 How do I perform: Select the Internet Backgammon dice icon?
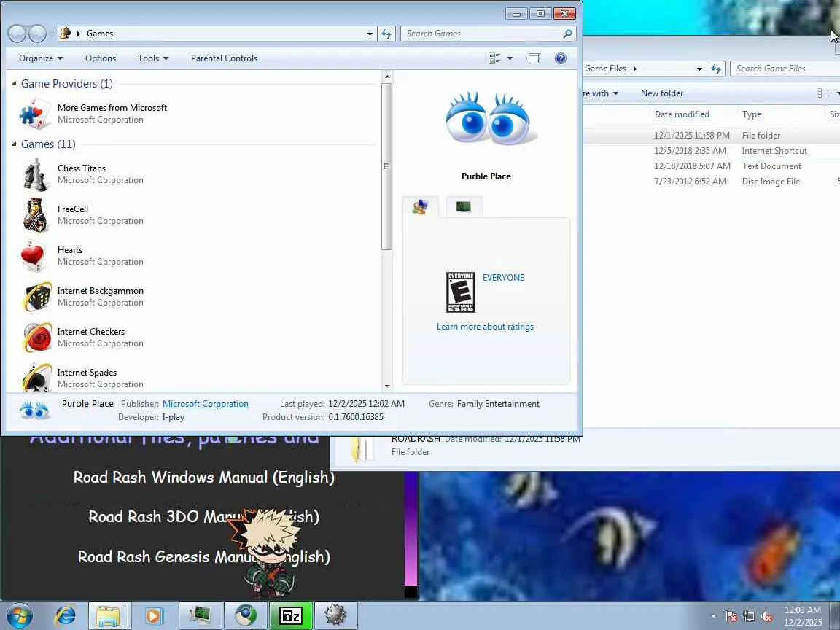(x=37, y=297)
